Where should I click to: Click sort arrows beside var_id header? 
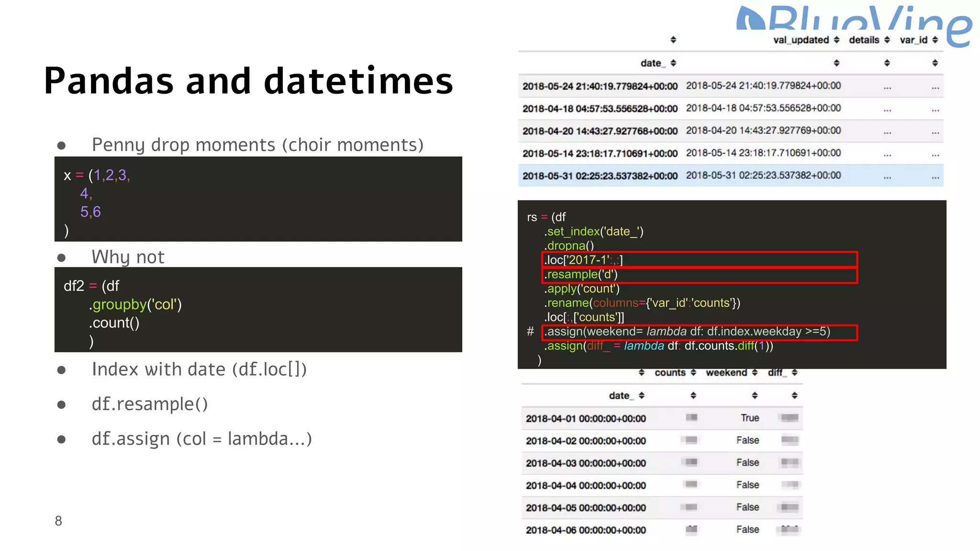935,40
